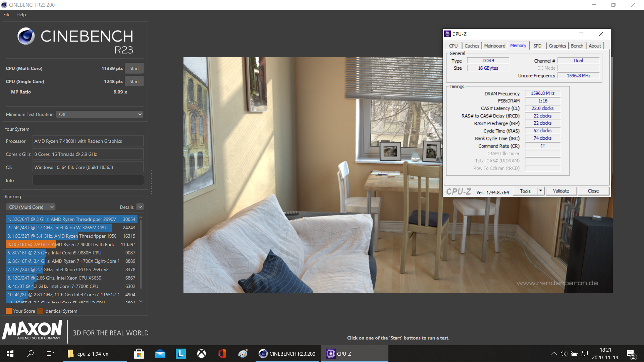Show hidden system tray icons

554,354
